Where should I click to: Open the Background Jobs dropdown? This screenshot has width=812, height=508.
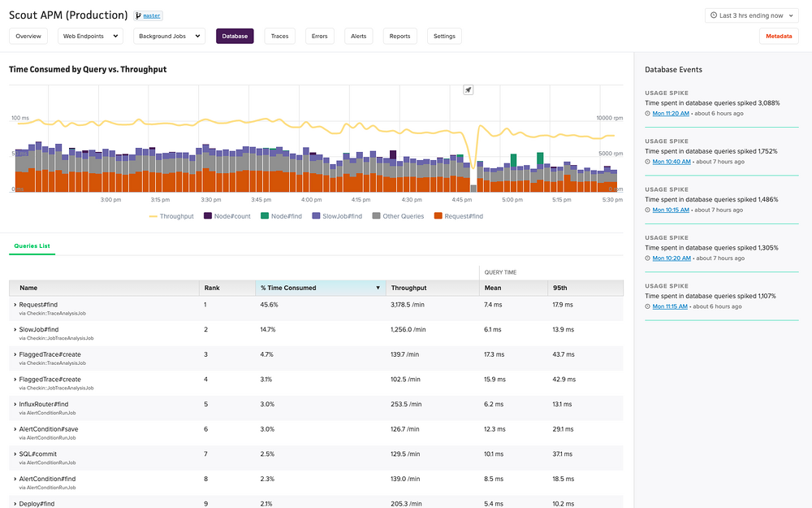tap(170, 37)
